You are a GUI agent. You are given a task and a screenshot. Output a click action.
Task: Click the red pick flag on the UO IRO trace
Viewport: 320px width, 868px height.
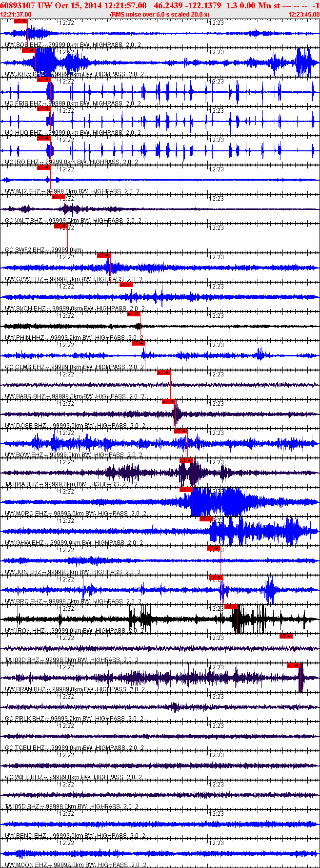[x=44, y=138]
